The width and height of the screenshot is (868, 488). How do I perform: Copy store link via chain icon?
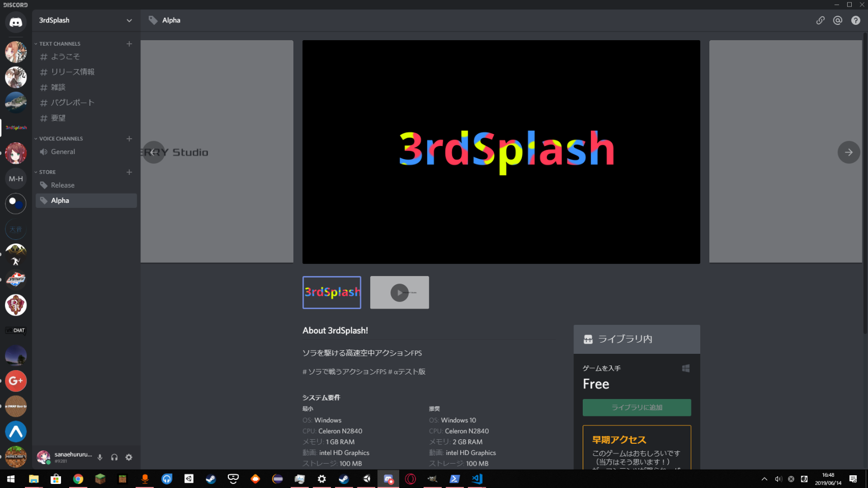tap(820, 20)
